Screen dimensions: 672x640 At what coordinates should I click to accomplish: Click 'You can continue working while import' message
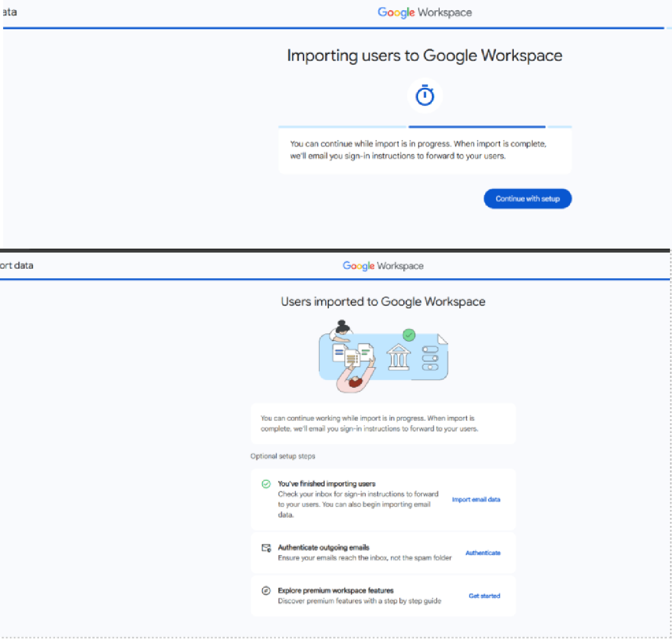(x=369, y=423)
